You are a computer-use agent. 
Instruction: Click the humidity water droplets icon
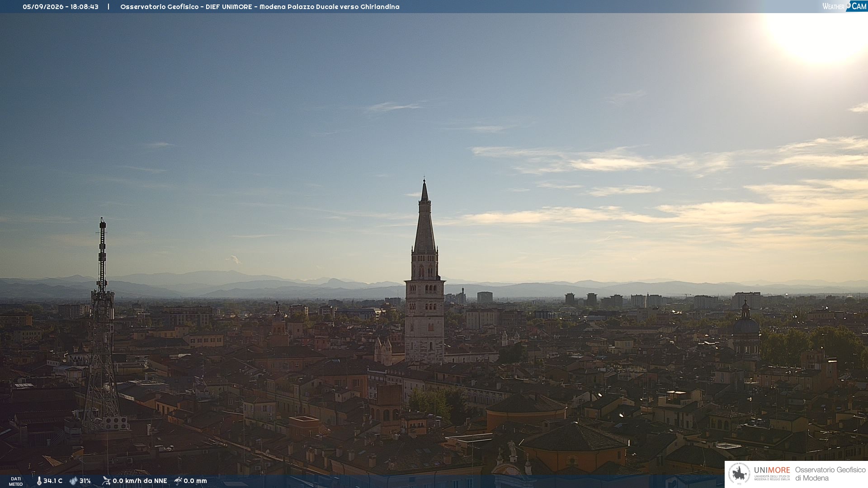[73, 481]
